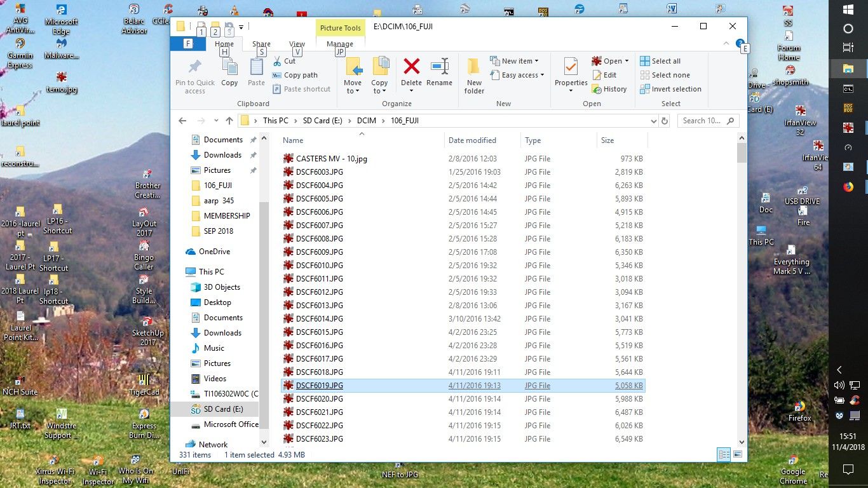This screenshot has width=868, height=488.
Task: Click the Picture Tools contextual tab
Action: pos(340,28)
